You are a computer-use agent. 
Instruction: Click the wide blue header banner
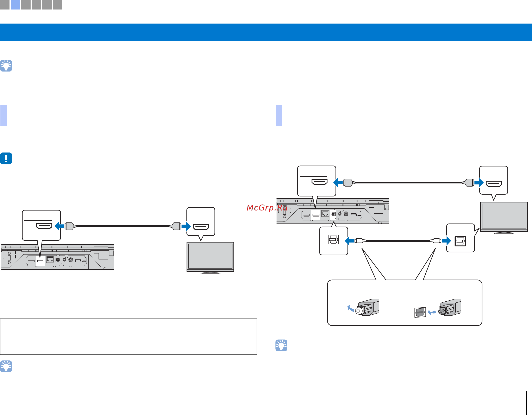click(x=266, y=32)
